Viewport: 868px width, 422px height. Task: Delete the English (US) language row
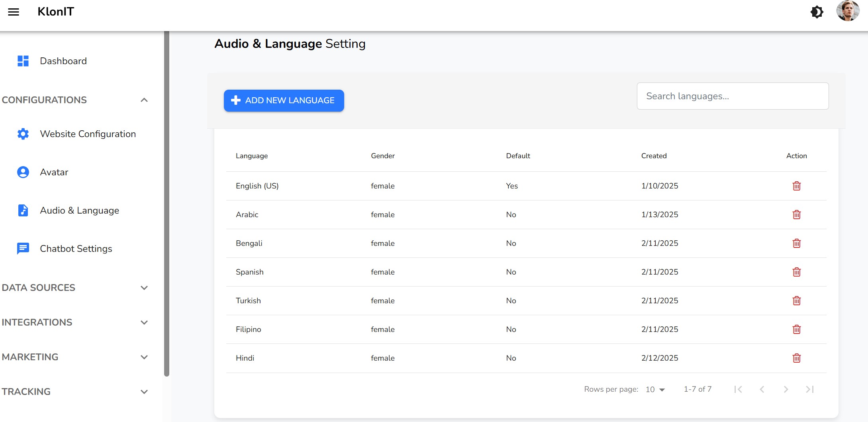(796, 186)
